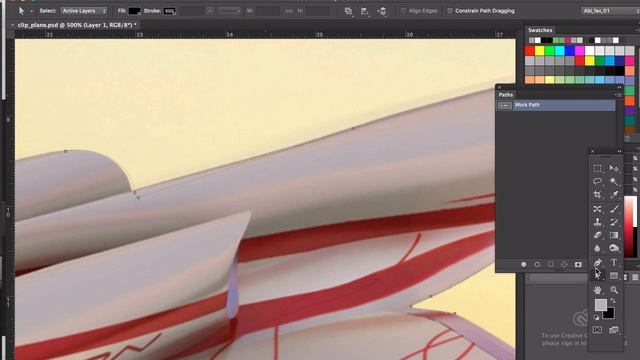Open the workspace switcher dropdown

(x=610, y=11)
